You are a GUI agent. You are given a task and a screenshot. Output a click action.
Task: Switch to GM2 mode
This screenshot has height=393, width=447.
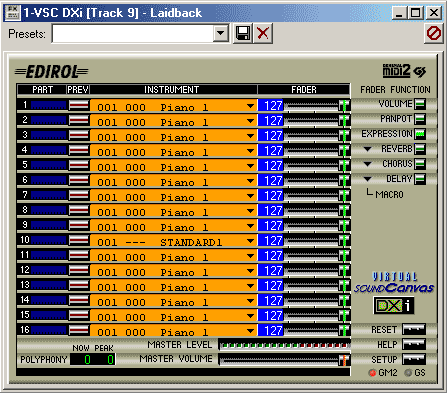pyautogui.click(x=372, y=373)
